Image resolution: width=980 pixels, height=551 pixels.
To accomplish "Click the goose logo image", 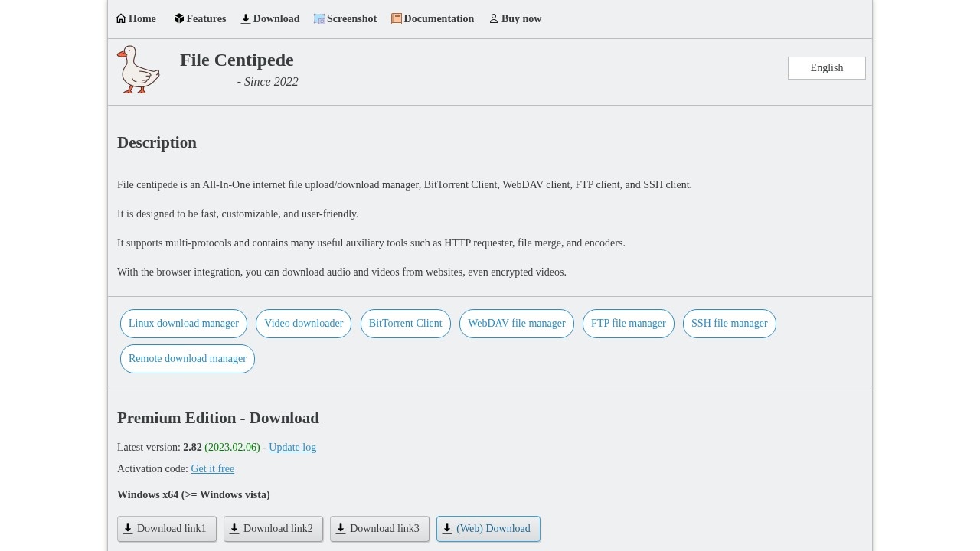I will 139,70.
